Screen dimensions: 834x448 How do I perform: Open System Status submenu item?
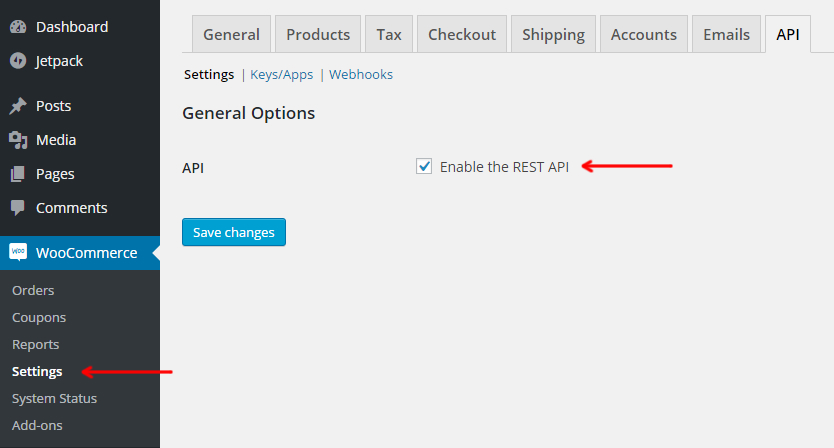(54, 399)
